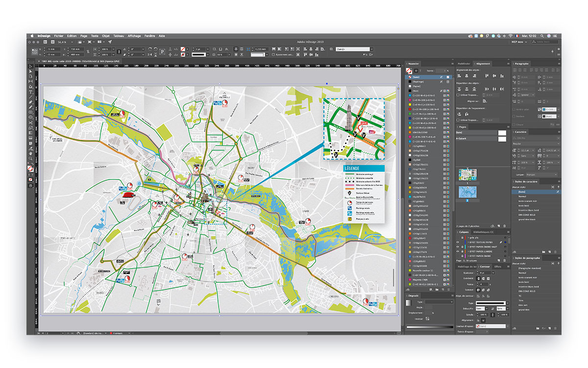
Task: Click Inverser gradient icon in Dégradé panel
Action: coord(427,319)
